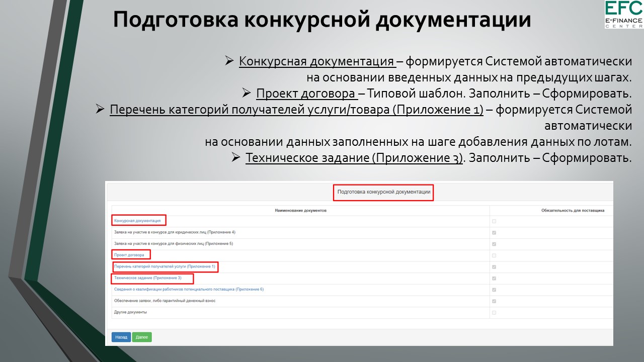Toggle checkbox for Сведения о квалификации (Приложение 6)

pos(494,290)
